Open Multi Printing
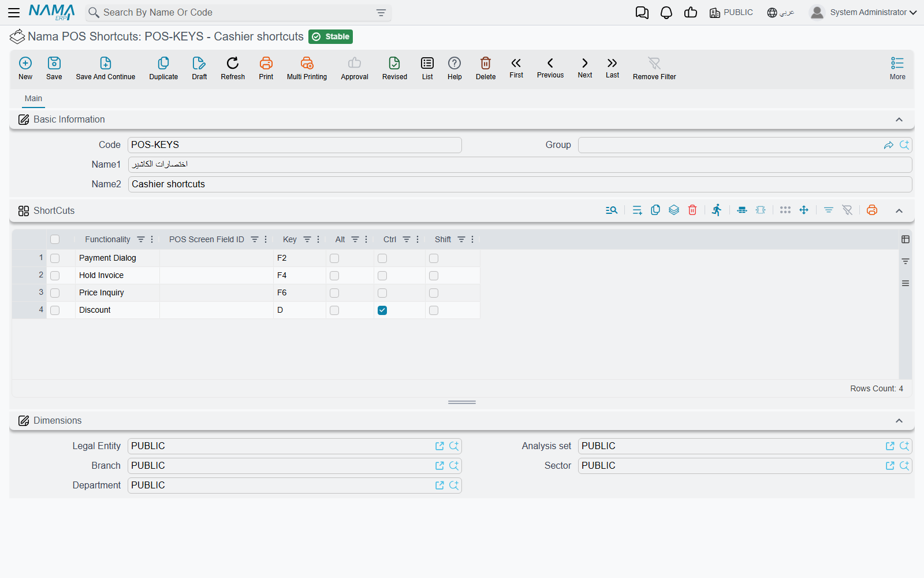 point(307,68)
